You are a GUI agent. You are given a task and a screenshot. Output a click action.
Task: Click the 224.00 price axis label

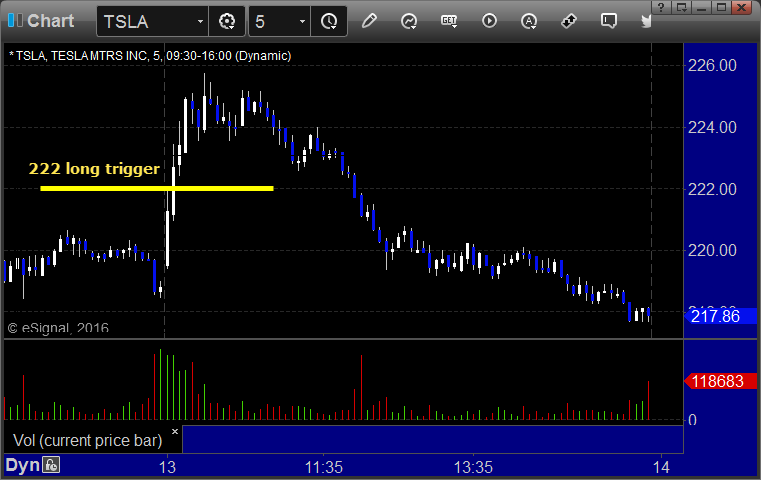pyautogui.click(x=712, y=128)
